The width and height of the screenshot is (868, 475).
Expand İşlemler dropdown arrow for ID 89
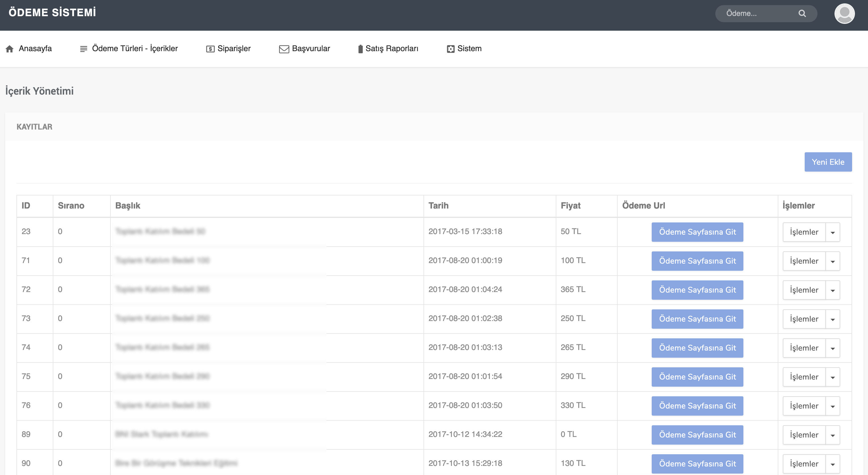(833, 435)
